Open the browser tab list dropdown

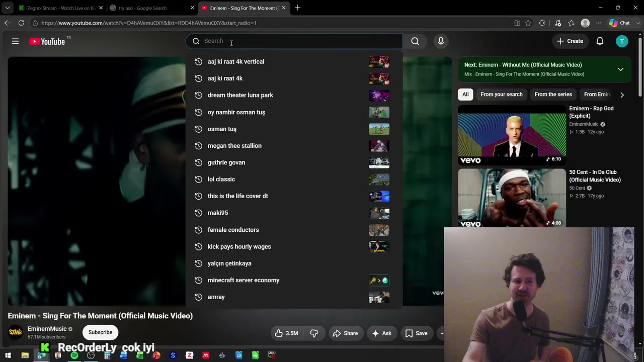point(7,8)
